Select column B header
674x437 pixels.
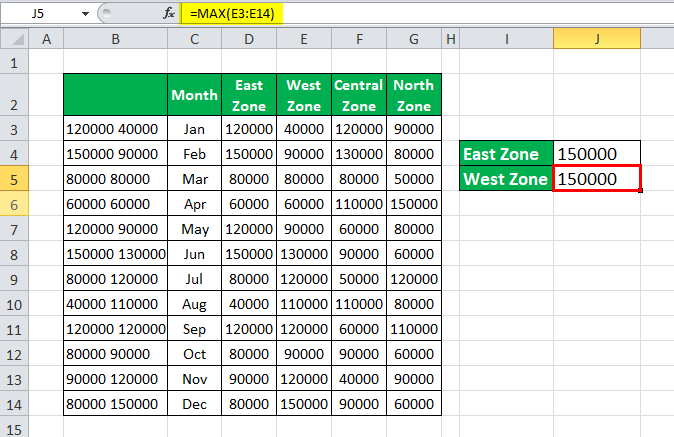[x=115, y=39]
